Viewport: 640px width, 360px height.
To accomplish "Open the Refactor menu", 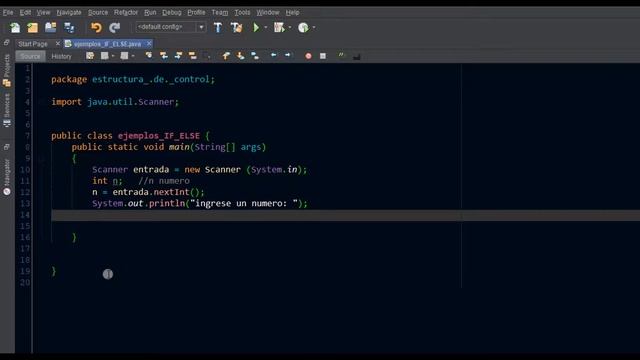I will click(126, 12).
